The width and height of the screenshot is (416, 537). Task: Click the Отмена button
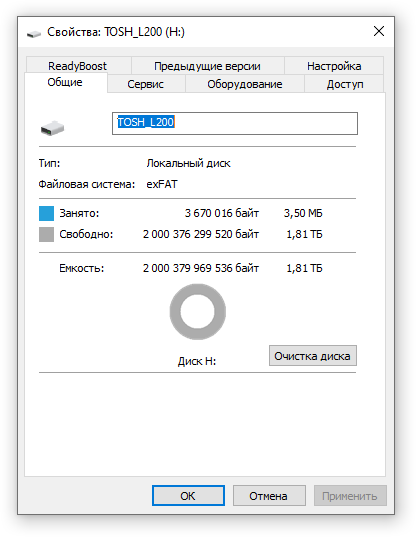coord(269,496)
